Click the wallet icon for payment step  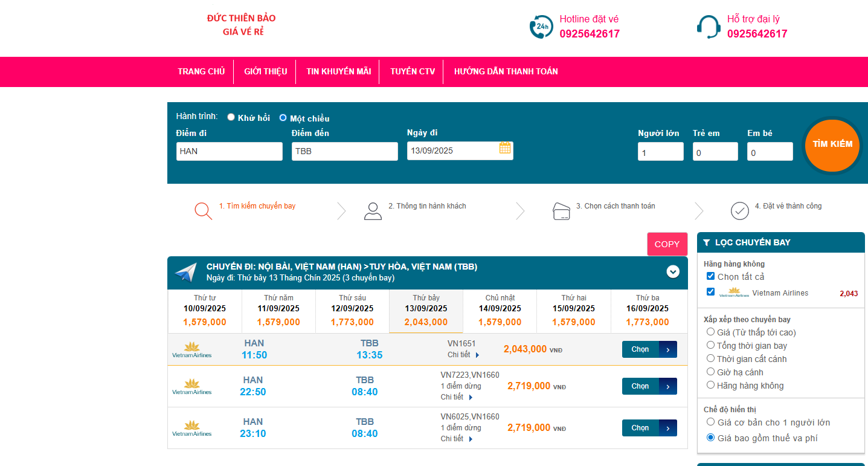(x=561, y=211)
